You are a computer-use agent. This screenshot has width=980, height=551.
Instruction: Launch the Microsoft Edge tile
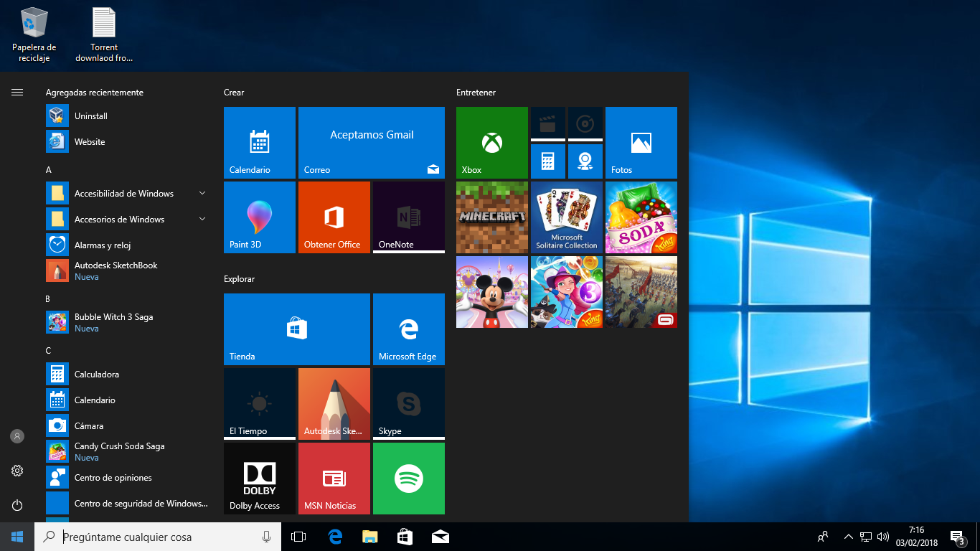point(409,329)
